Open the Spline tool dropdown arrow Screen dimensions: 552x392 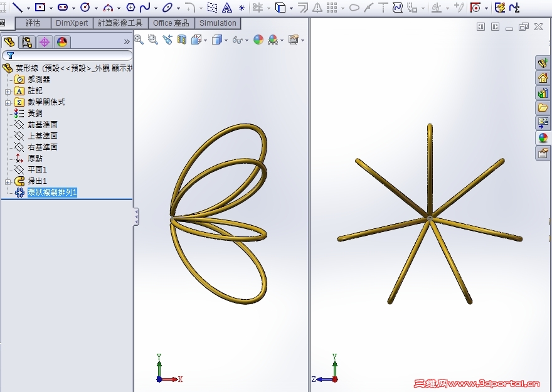tap(156, 8)
